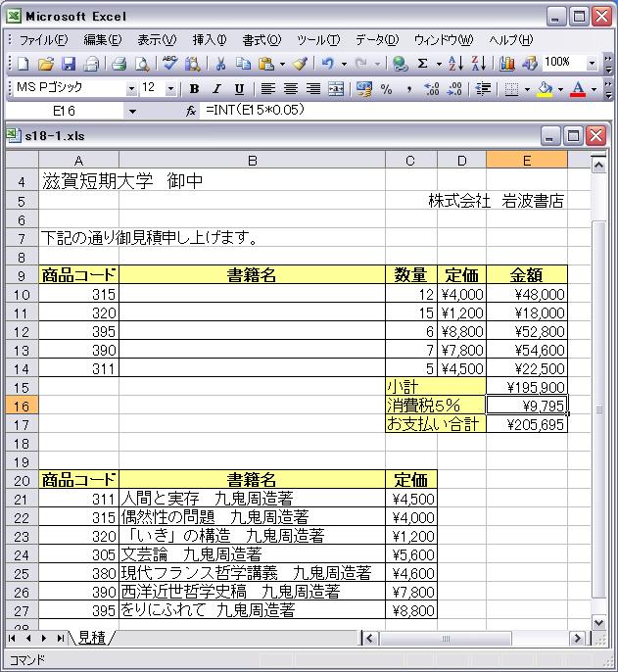The height and width of the screenshot is (672, 618).
Task: Open the ツール(T) menu
Action: pos(318,40)
